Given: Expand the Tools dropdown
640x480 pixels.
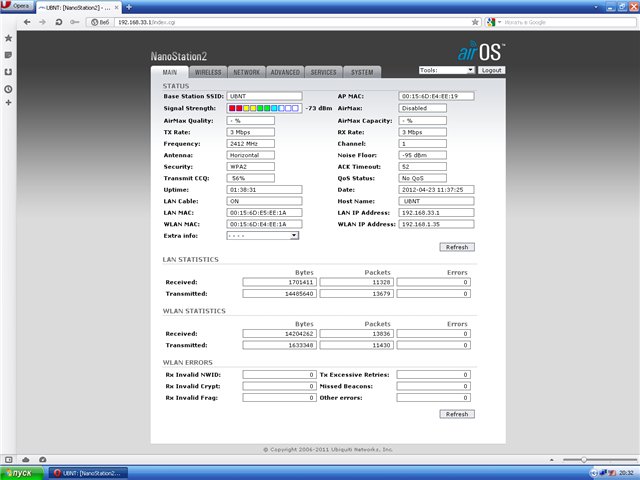Looking at the screenshot, I should pyautogui.click(x=447, y=70).
